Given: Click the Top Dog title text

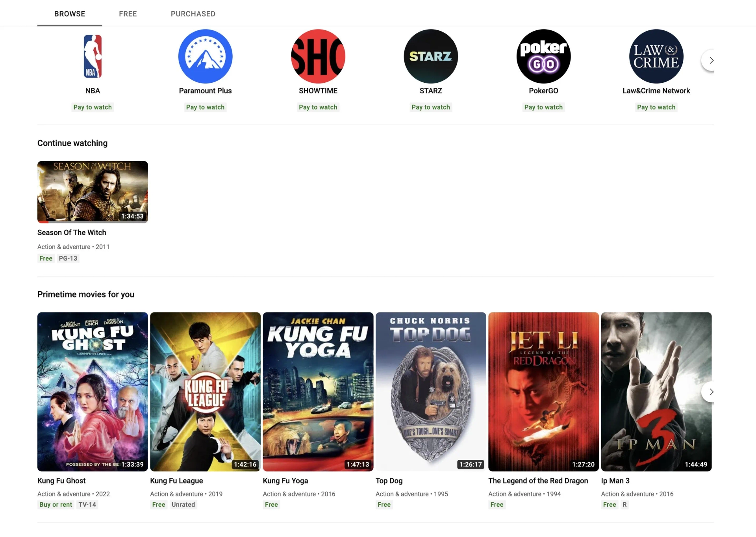Looking at the screenshot, I should coord(389,481).
